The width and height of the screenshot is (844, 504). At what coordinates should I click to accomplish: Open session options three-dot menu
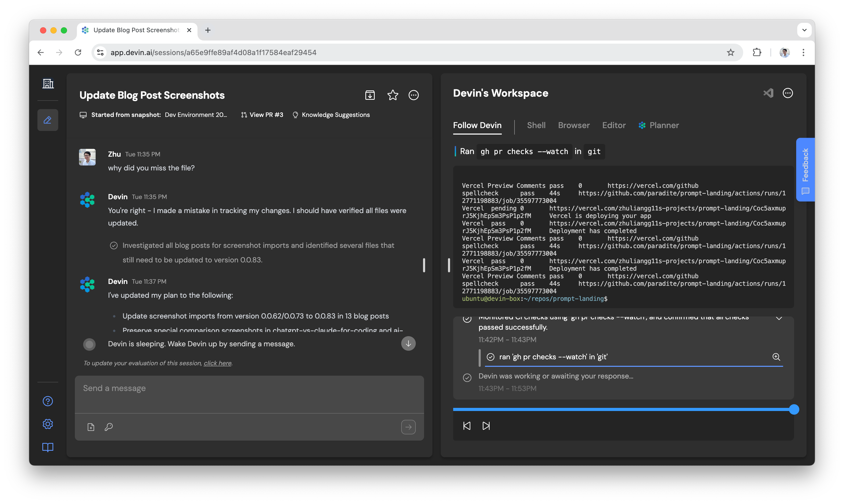pos(413,95)
